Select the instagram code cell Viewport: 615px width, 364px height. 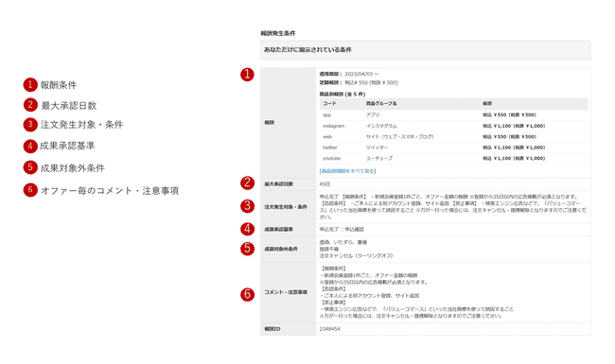pos(333,126)
